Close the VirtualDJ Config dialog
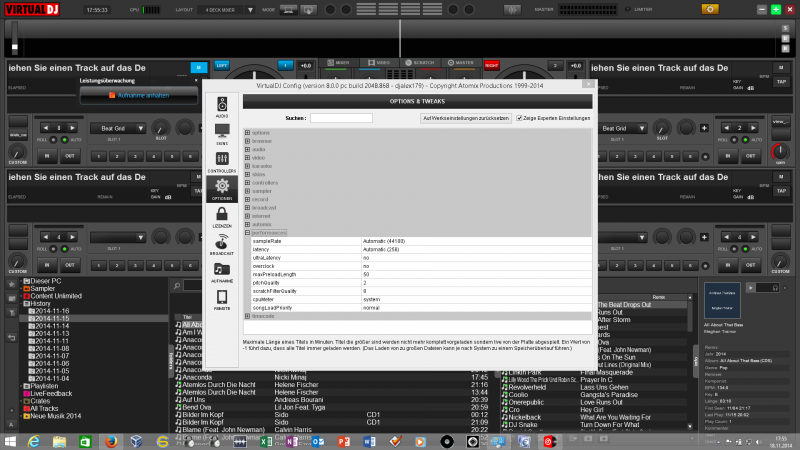This screenshot has width=800, height=450. coord(588,84)
